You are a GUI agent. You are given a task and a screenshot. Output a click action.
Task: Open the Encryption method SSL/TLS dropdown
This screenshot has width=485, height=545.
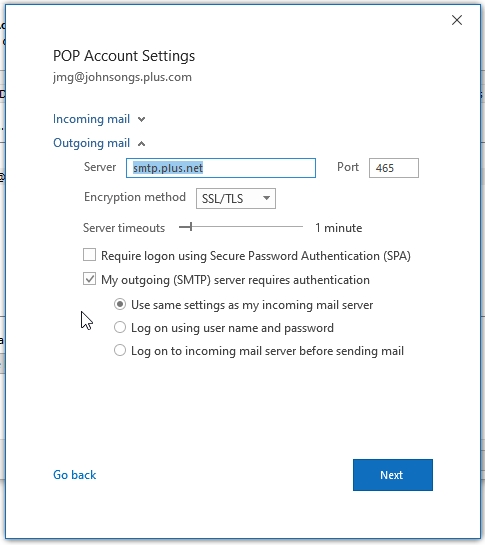[236, 198]
